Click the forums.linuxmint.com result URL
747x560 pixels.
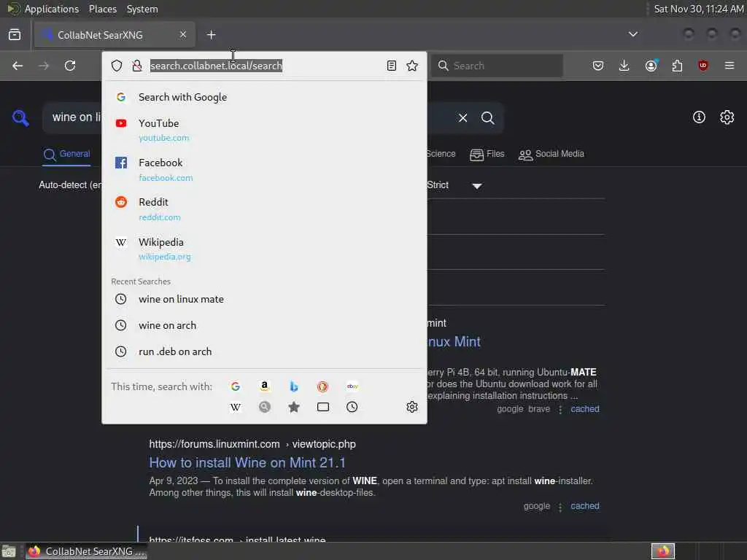tap(252, 444)
